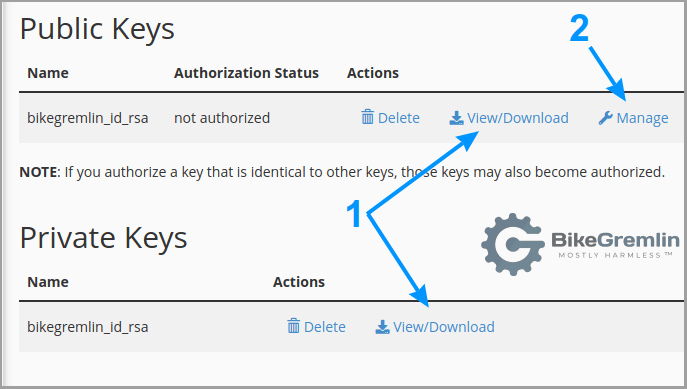Open Manage link for the public key
The height and width of the screenshot is (389, 687).
[x=642, y=118]
